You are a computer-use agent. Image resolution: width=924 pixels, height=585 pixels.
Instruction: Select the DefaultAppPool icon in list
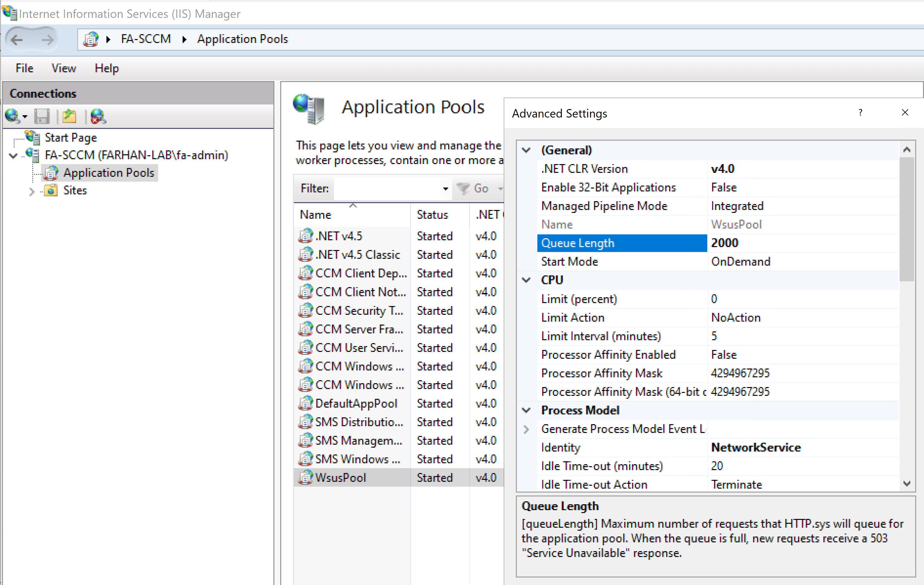coord(305,403)
